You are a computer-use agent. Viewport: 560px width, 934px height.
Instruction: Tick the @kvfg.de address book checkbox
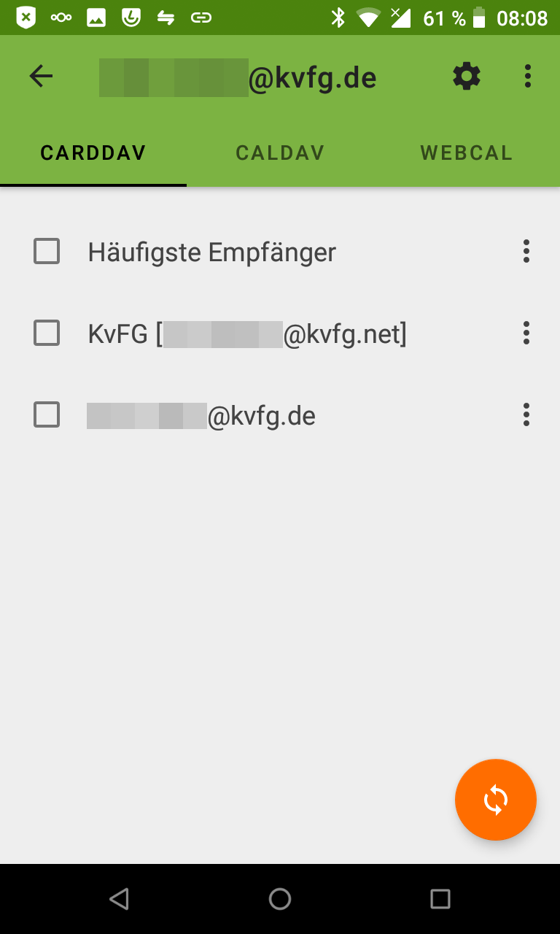(47, 414)
